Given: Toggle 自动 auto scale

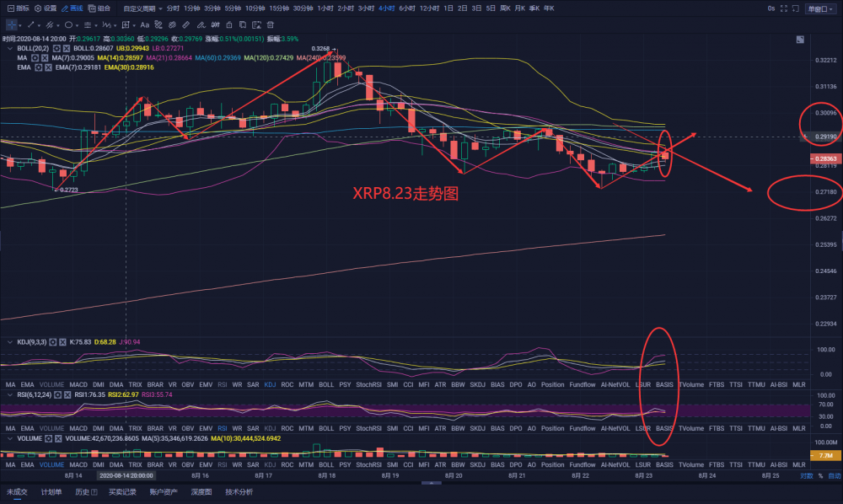Looking at the screenshot, I should [x=834, y=476].
